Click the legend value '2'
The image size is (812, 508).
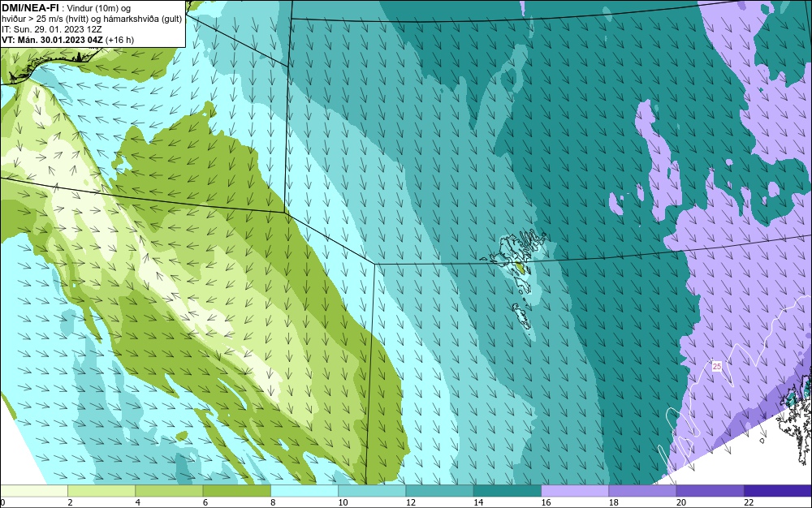click(x=70, y=502)
